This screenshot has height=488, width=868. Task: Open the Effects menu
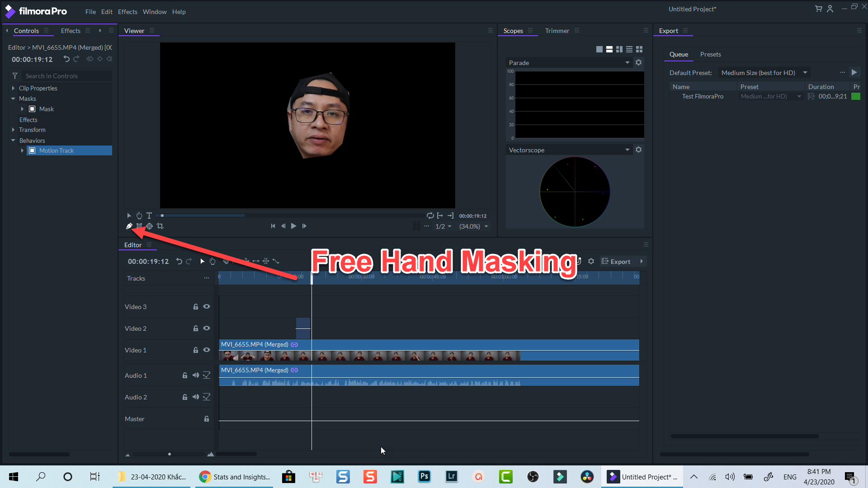click(x=127, y=12)
